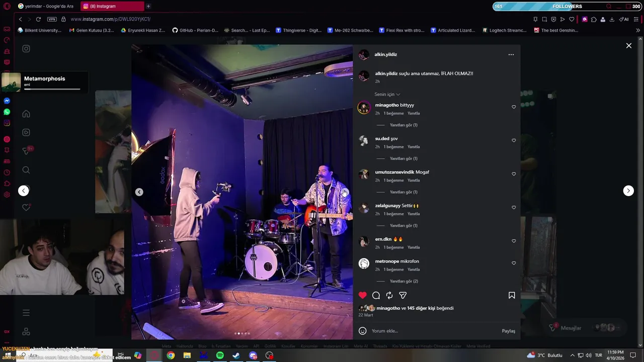This screenshot has height=362, width=644.
Task: Expand replies under su.ded's comment
Action: click(x=404, y=158)
